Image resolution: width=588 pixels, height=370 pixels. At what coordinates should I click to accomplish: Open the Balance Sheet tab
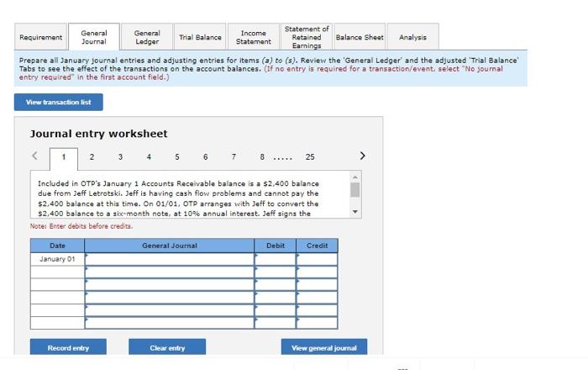click(360, 37)
